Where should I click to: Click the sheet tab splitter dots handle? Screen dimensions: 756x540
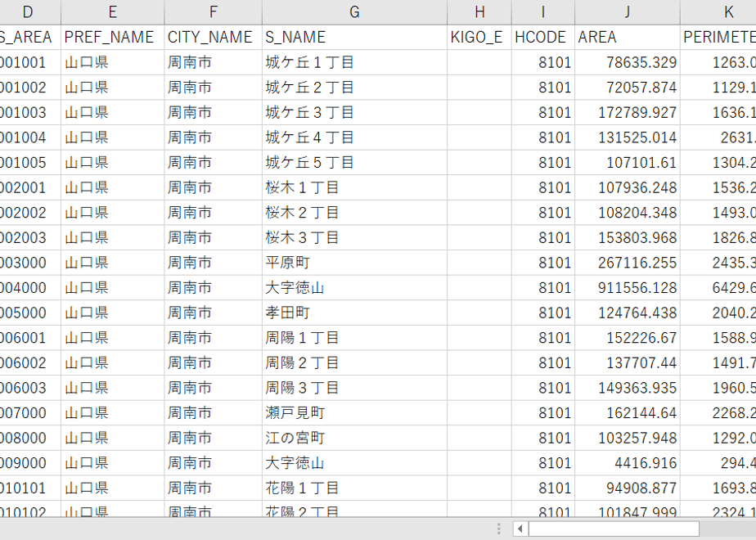tap(498, 529)
